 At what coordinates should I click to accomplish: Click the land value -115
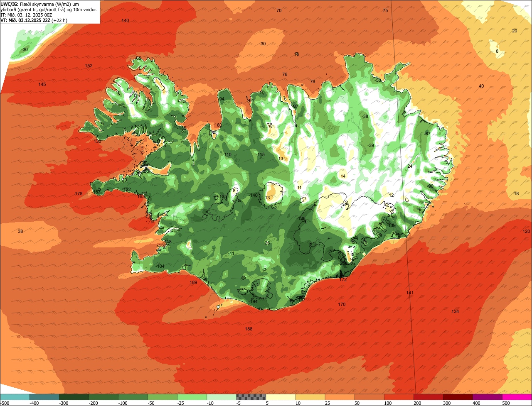261,154
